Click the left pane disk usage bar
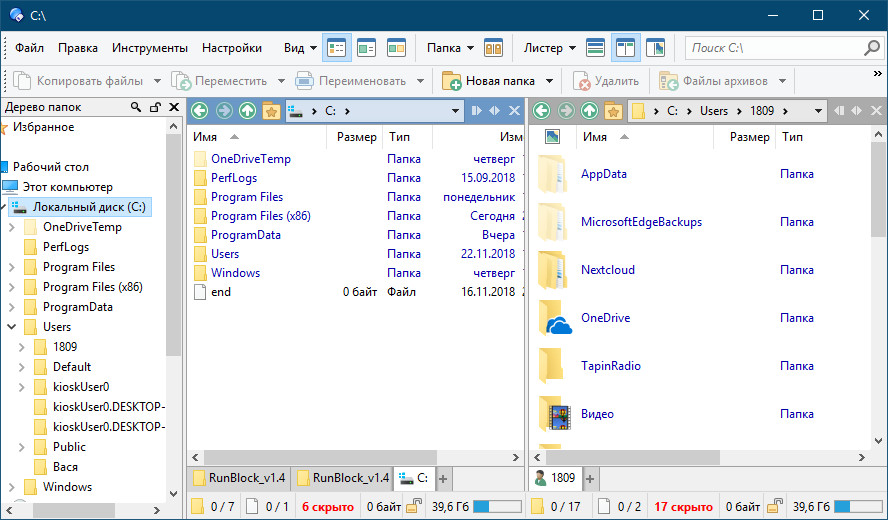The width and height of the screenshot is (888, 520). point(494,507)
